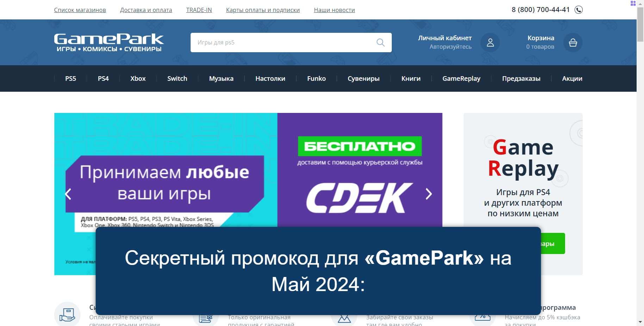Visit the Наши новости link
This screenshot has width=644, height=326.
pyautogui.click(x=334, y=10)
